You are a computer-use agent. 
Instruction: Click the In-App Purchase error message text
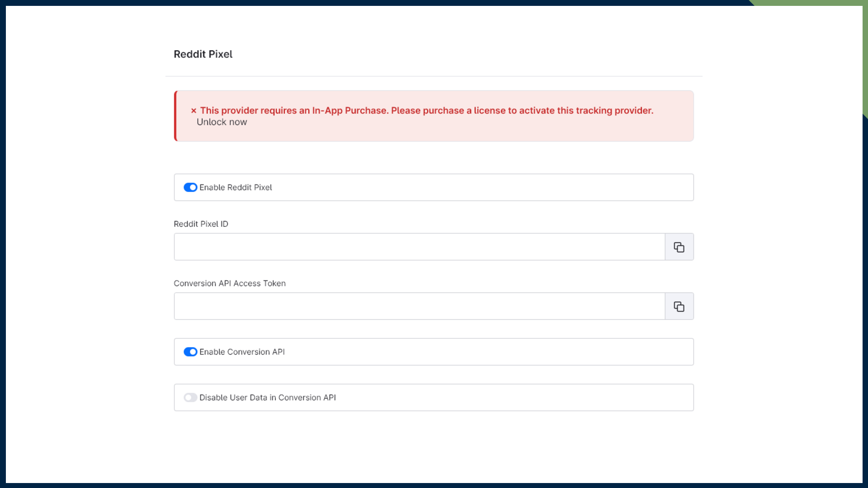click(426, 111)
